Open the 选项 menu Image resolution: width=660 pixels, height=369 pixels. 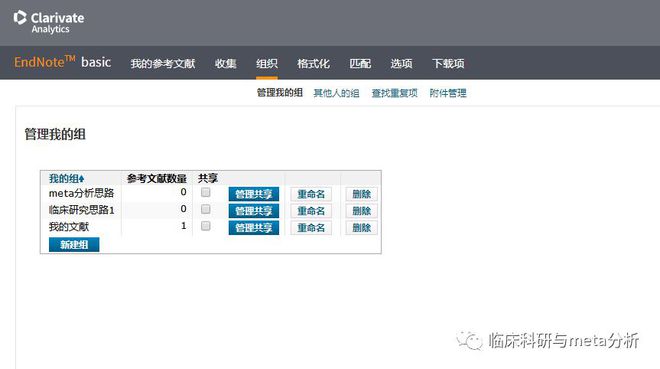click(401, 64)
